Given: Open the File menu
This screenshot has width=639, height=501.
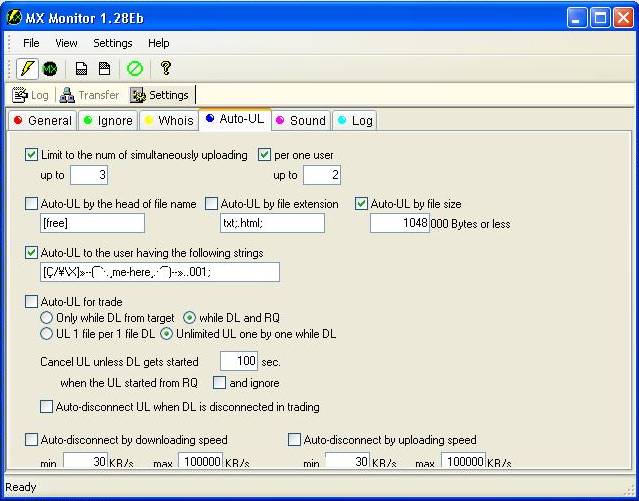Looking at the screenshot, I should (x=31, y=43).
